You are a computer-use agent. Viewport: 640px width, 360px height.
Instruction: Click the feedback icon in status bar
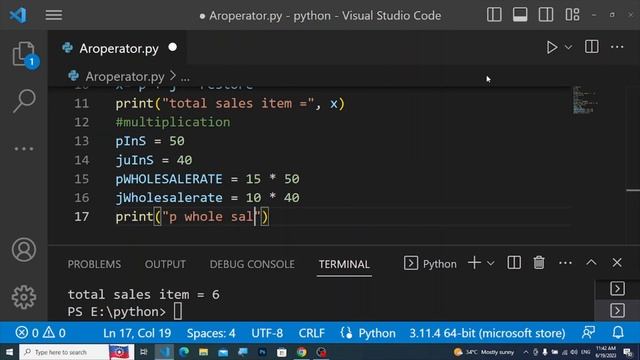coord(588,333)
